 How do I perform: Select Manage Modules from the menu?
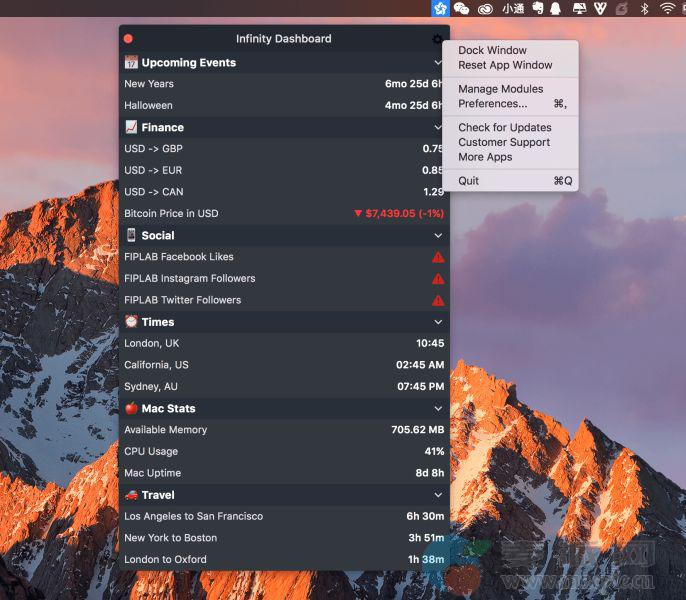pyautogui.click(x=500, y=89)
